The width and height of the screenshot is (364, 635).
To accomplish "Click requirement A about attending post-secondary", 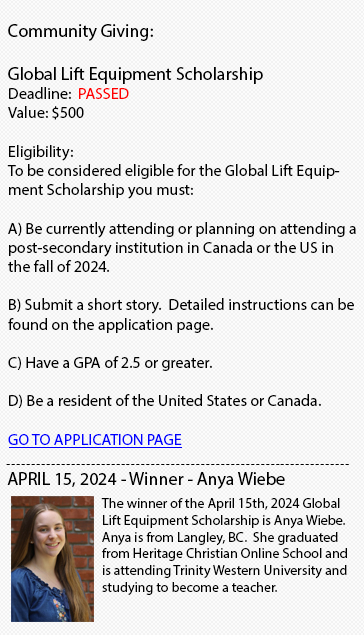I will coord(182,247).
